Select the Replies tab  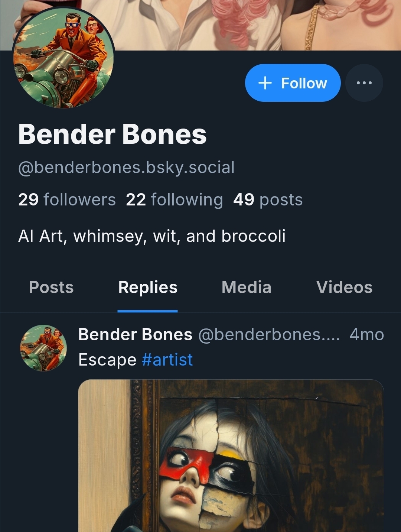pyautogui.click(x=148, y=287)
